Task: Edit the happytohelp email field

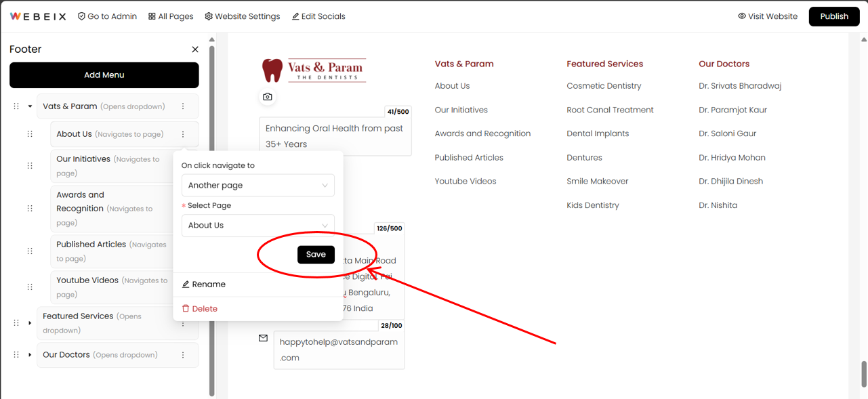Action: coord(339,350)
